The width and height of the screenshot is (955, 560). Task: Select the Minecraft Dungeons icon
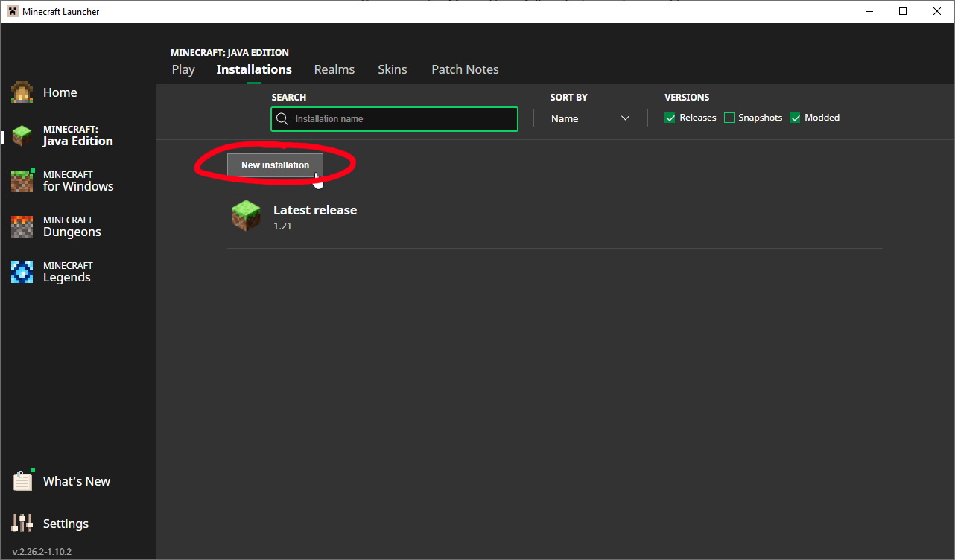pos(22,226)
